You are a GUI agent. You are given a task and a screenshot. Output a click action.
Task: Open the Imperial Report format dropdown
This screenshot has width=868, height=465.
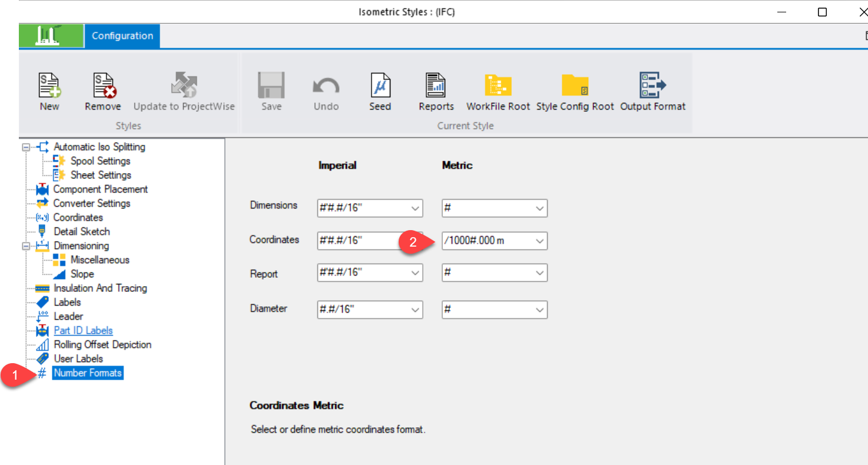point(415,273)
